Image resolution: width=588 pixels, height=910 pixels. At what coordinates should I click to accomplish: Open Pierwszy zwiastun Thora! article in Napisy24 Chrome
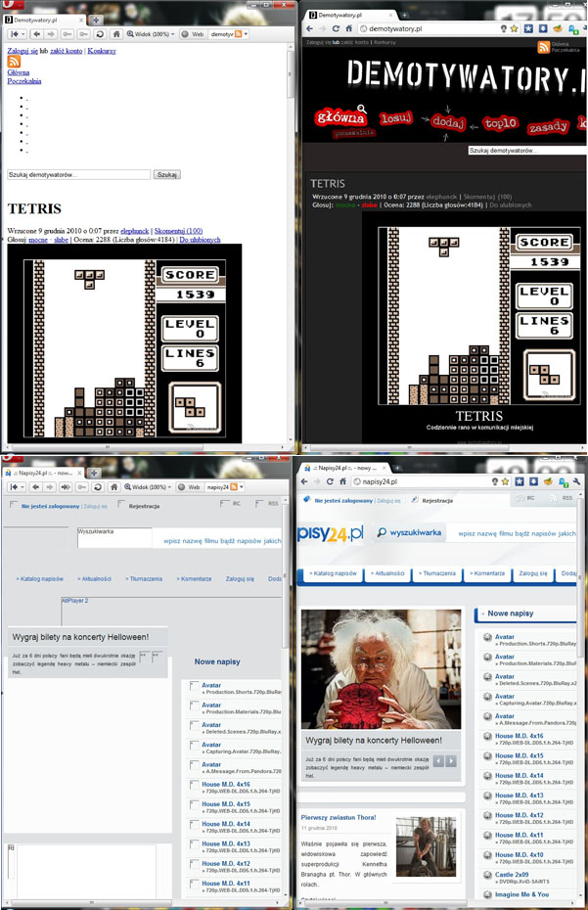click(x=339, y=817)
